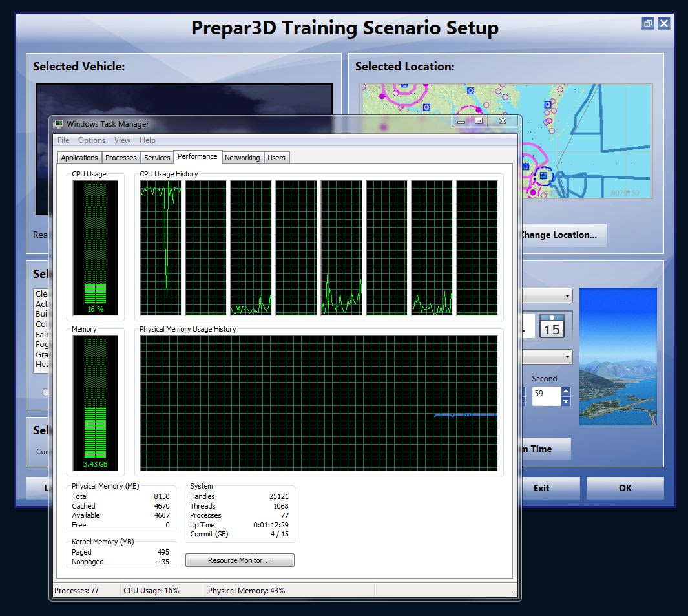Image resolution: width=688 pixels, height=616 pixels.
Task: Maximize the Task Manager window
Action: [x=479, y=121]
